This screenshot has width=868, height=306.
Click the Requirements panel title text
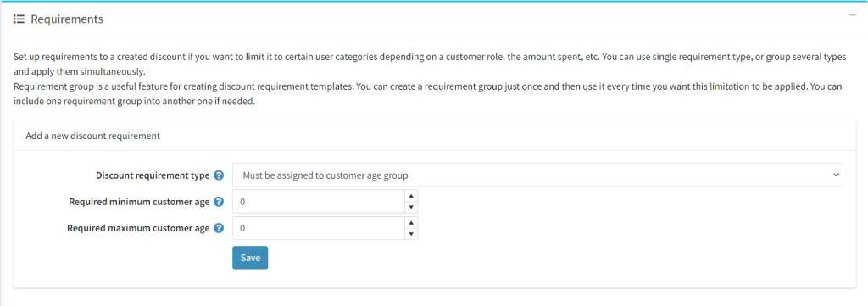(x=67, y=19)
